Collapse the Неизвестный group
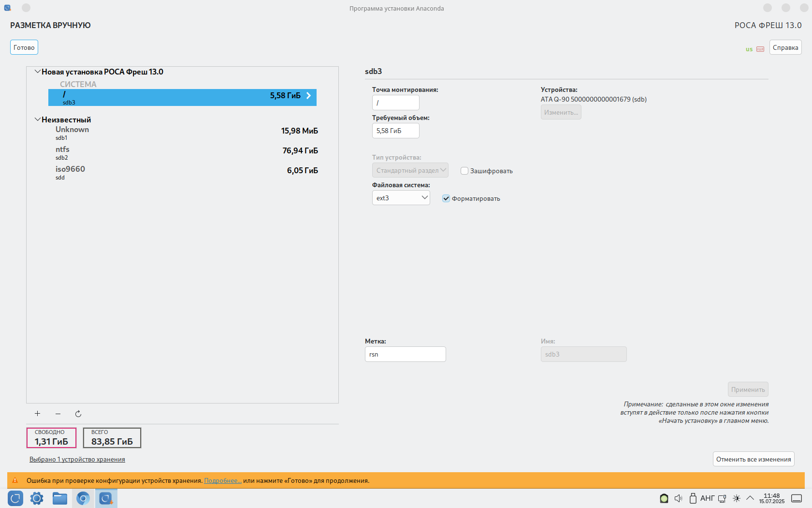This screenshot has width=812, height=508. click(37, 120)
